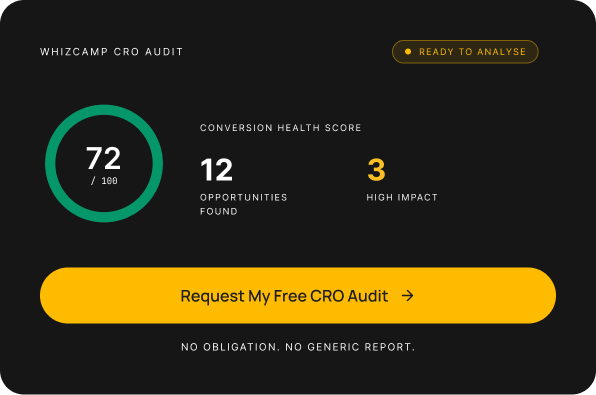Click the Whizcamp CRO Audit heading

point(111,52)
